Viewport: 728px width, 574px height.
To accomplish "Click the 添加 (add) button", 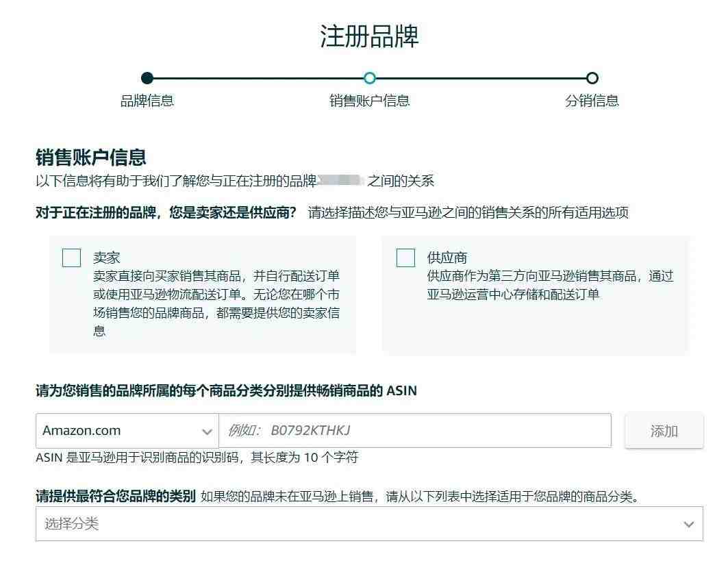I will point(664,431).
